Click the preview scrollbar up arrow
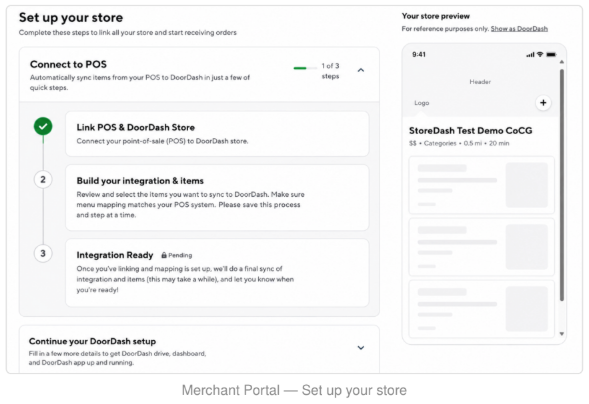The width and height of the screenshot is (589, 404). (x=562, y=62)
